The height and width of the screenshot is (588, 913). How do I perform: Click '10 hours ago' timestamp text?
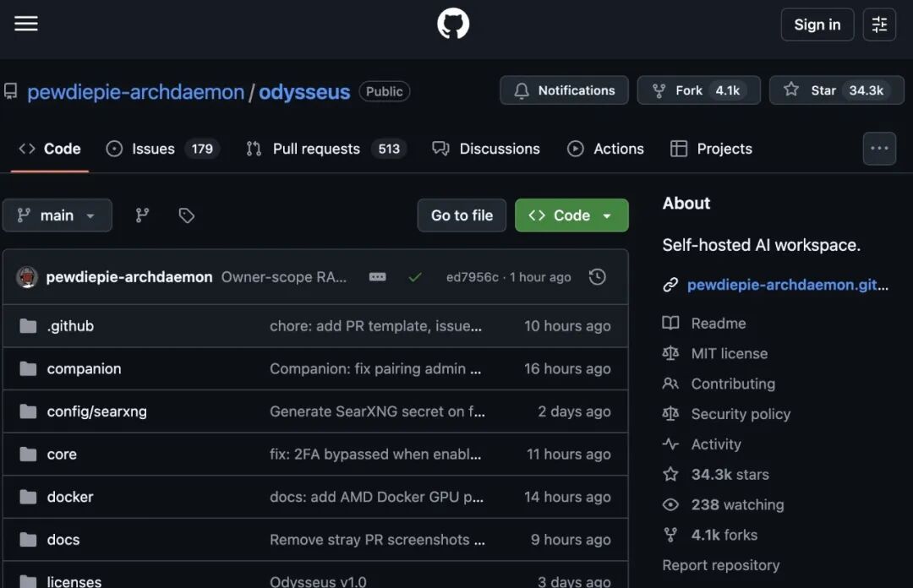click(567, 326)
